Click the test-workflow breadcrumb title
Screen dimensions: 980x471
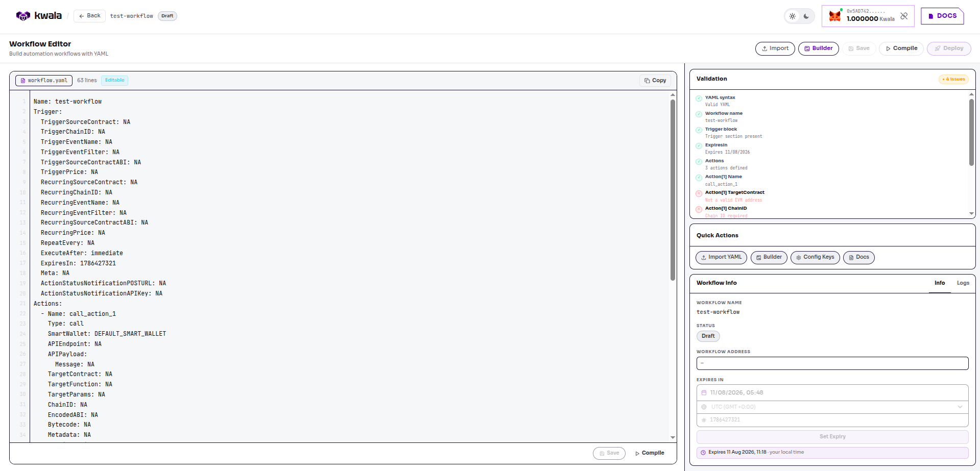point(131,16)
